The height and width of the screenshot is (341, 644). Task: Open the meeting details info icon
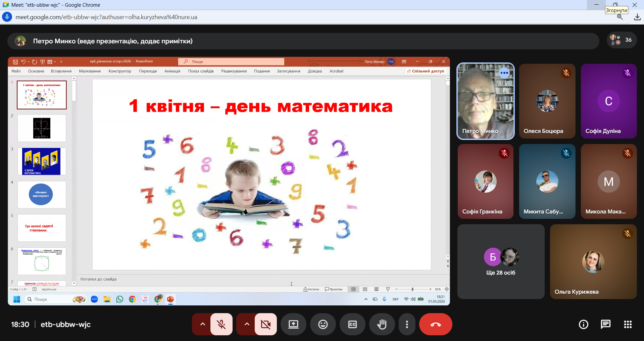click(584, 324)
